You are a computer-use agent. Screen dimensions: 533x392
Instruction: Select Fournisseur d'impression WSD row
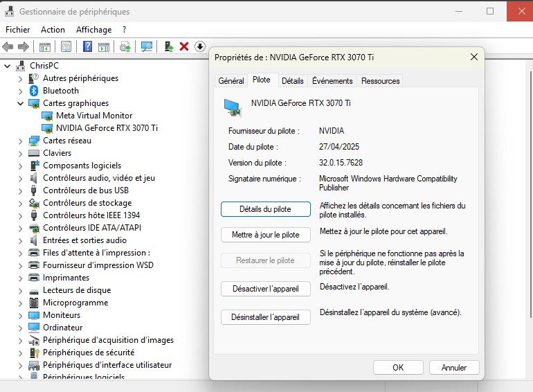tap(98, 265)
